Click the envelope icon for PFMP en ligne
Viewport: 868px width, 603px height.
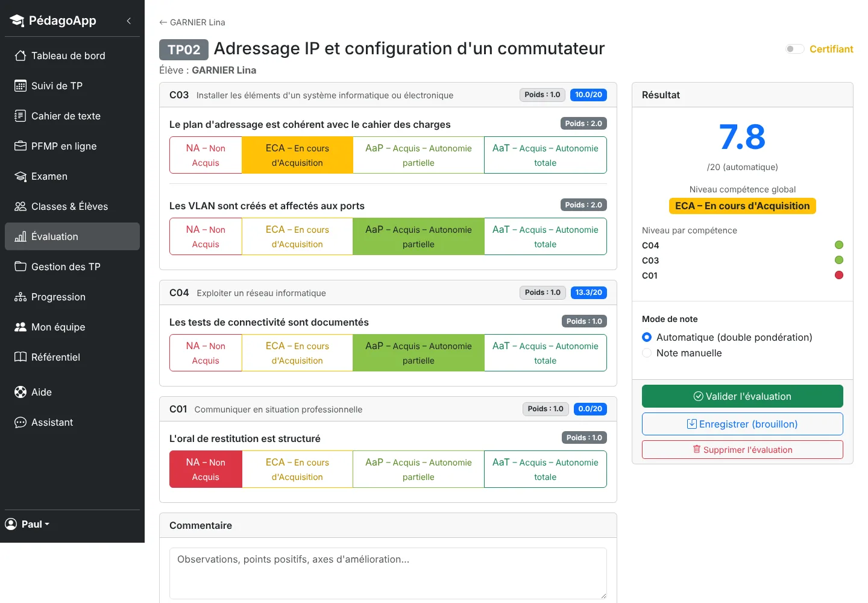[20, 146]
